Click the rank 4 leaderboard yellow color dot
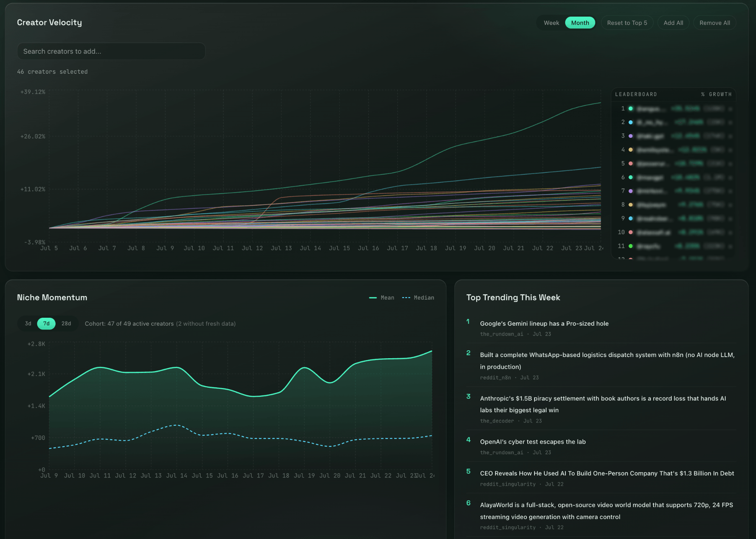The image size is (756, 539). pos(631,150)
